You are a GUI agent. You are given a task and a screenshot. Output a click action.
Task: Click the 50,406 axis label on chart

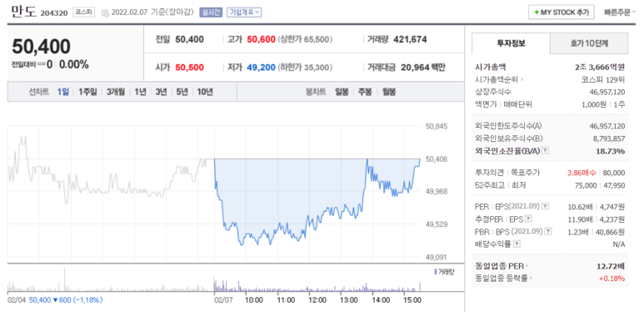click(x=437, y=159)
